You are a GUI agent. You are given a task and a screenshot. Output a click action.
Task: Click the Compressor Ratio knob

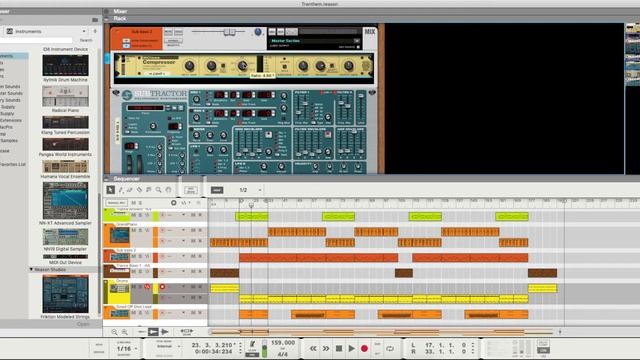pos(242,66)
